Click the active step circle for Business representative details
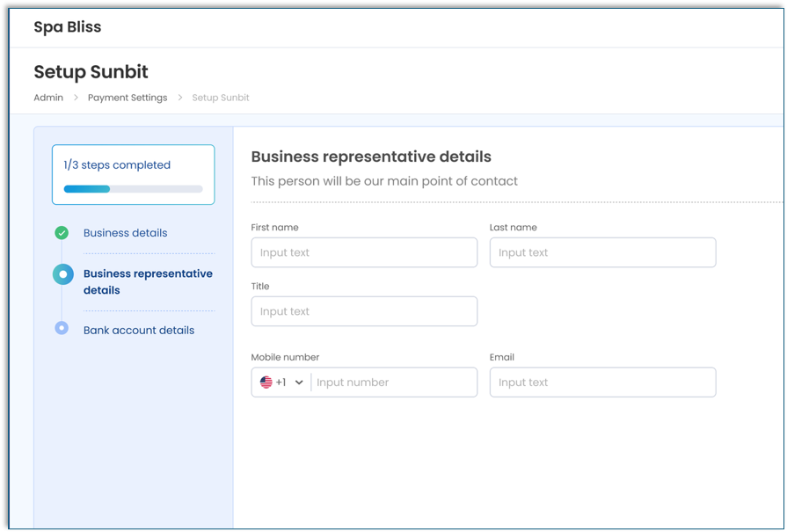787x532 pixels. 63,274
